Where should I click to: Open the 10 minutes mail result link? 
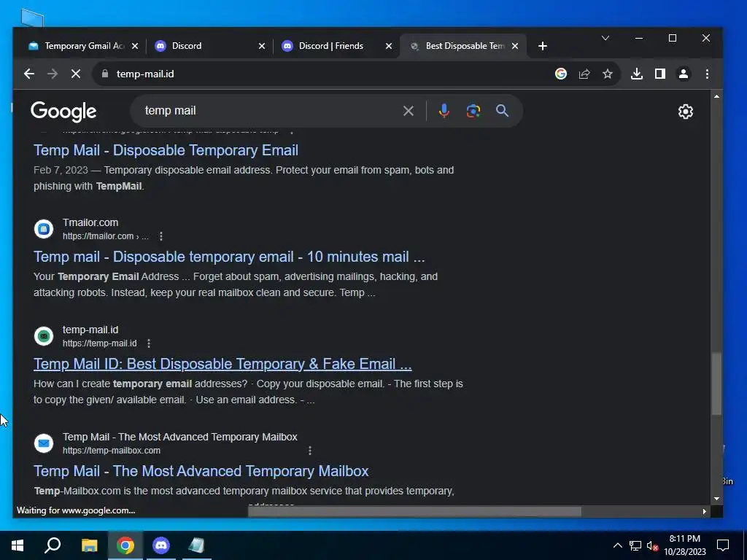[229, 257]
